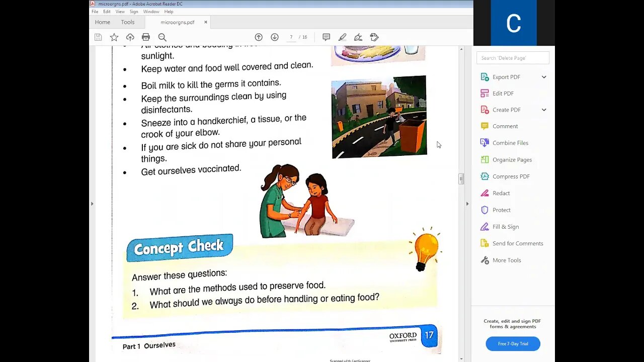
Task: Print the document with printer icon
Action: [146, 37]
